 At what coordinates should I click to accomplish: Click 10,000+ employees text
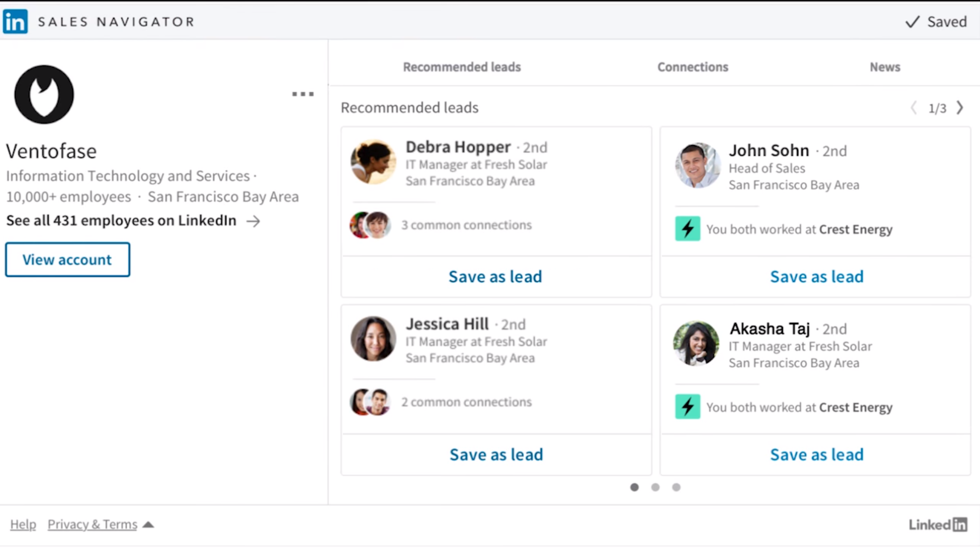pyautogui.click(x=68, y=197)
